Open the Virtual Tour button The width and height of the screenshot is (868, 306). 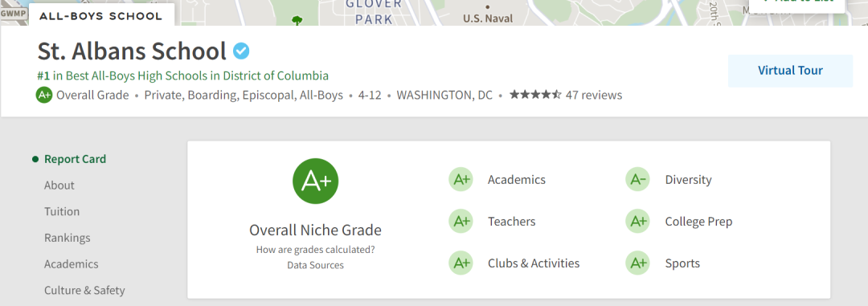(790, 71)
